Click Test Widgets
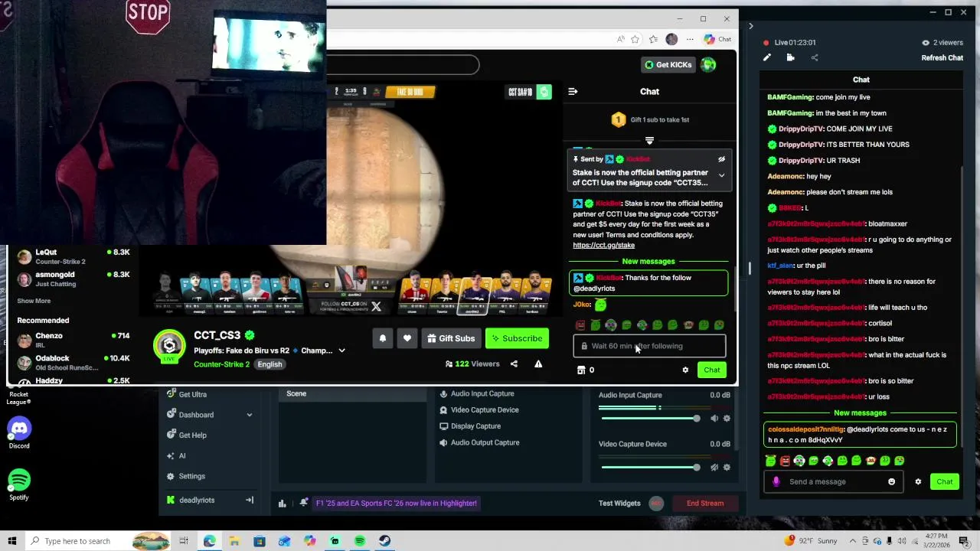The height and width of the screenshot is (551, 980). click(x=619, y=504)
